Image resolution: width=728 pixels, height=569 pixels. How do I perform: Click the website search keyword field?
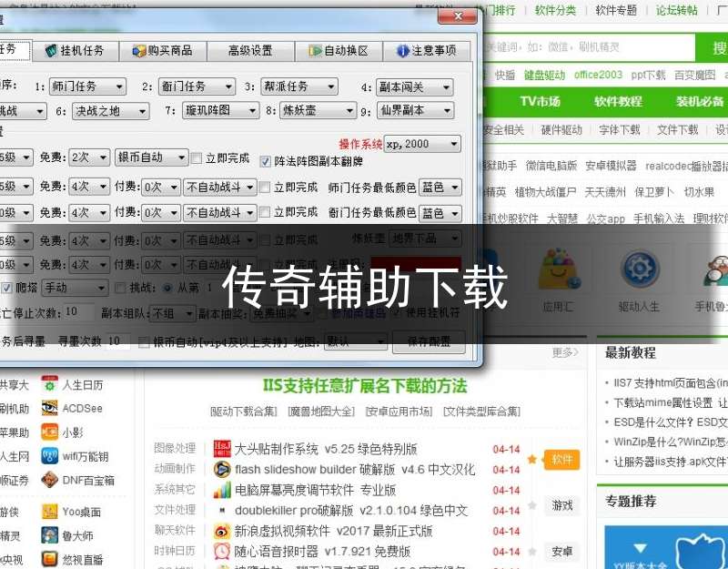pos(589,47)
